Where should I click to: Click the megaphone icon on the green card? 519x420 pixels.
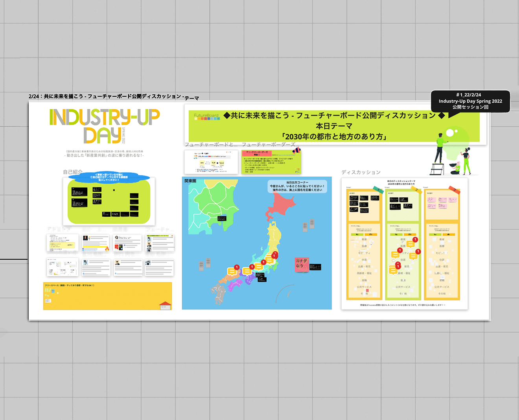coord(297,151)
